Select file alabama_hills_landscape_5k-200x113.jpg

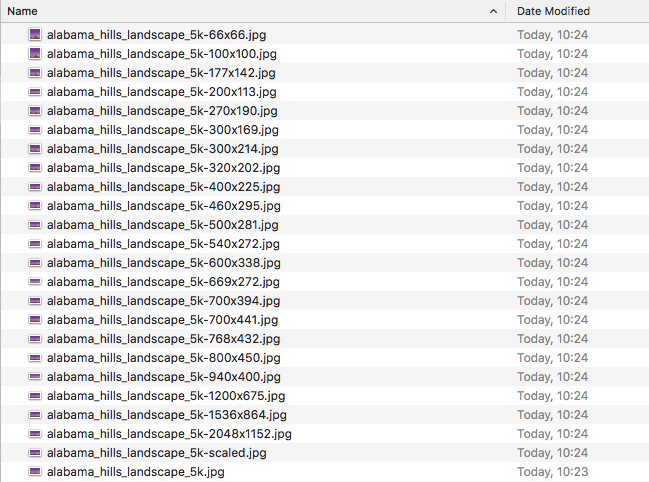(161, 92)
